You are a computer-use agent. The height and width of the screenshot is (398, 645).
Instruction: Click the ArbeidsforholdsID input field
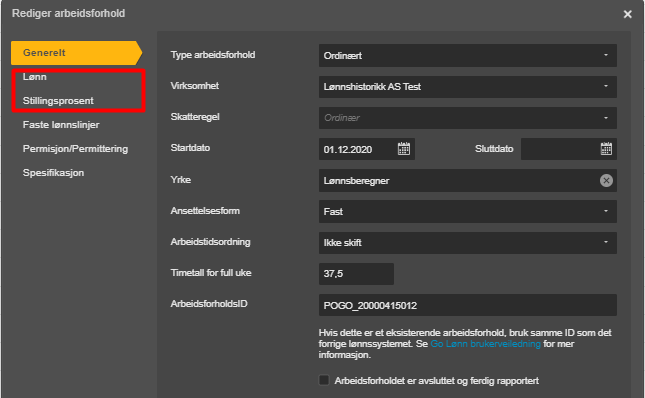coord(467,305)
